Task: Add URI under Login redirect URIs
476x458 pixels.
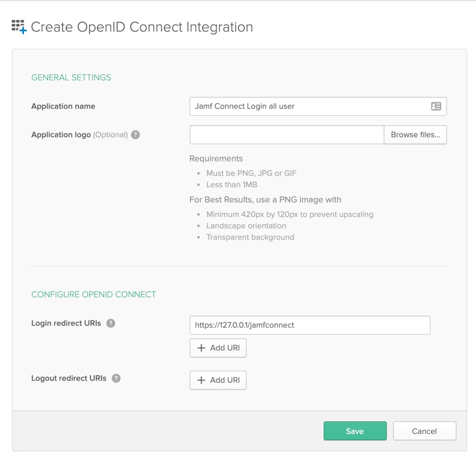Action: point(218,348)
